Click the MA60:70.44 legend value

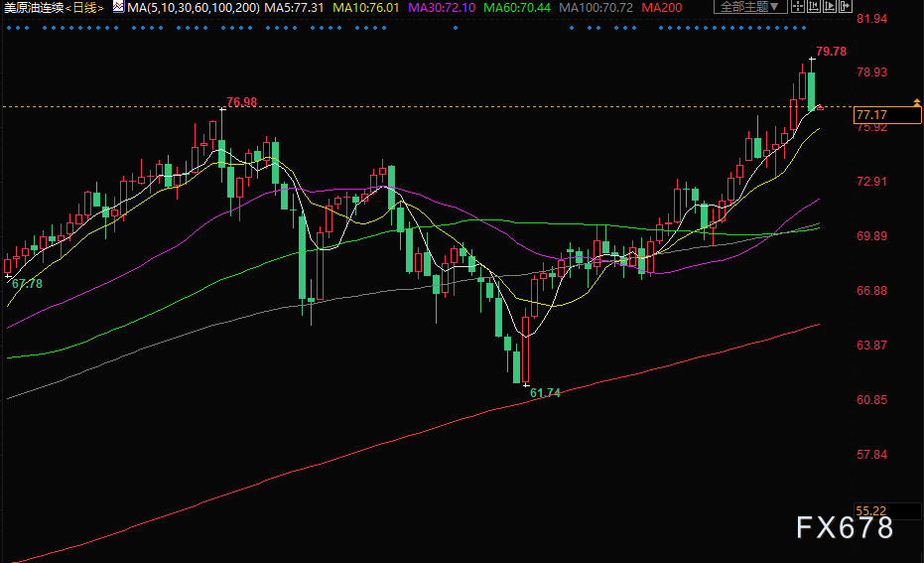(519, 7)
